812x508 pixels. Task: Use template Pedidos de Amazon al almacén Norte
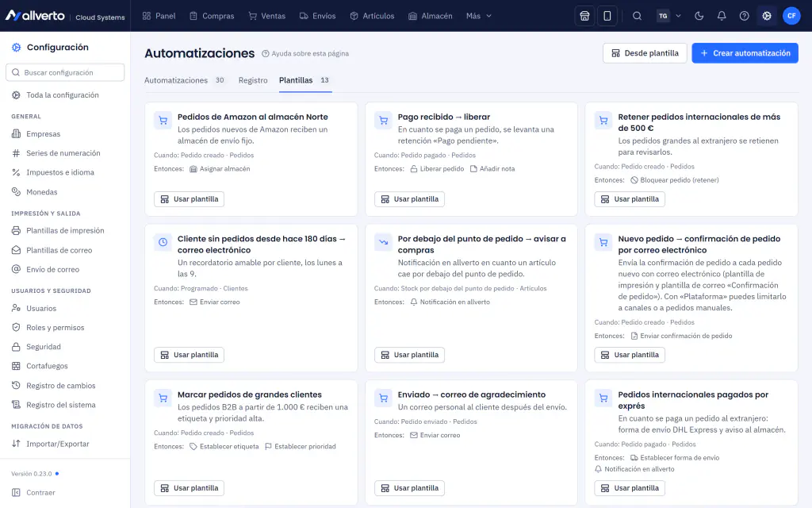point(189,199)
